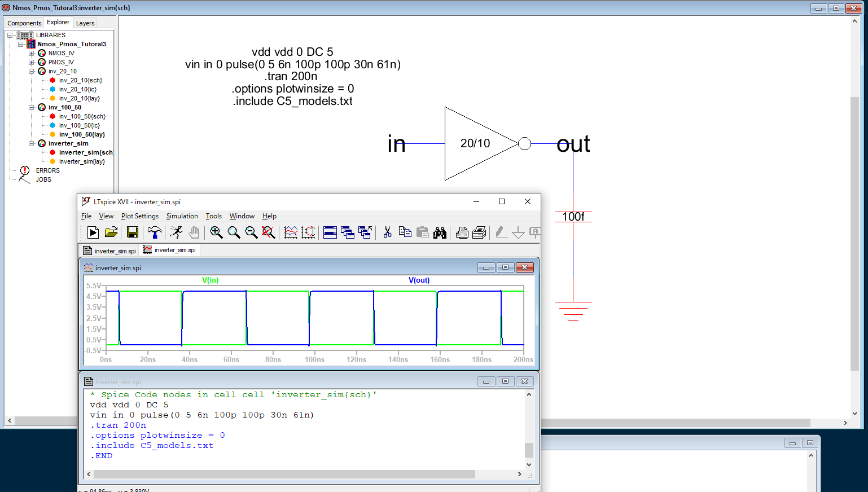Screen dimensions: 868x492
Task: Collapse the inverter_sim cell node
Action: point(32,143)
